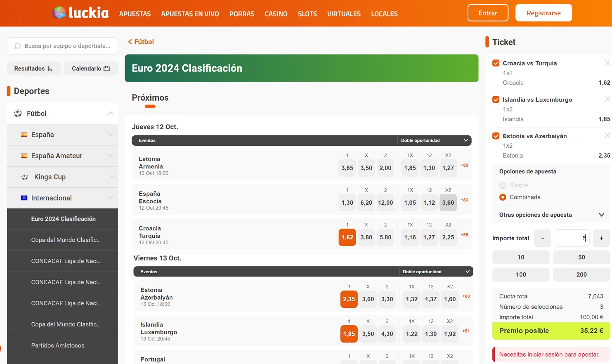The width and height of the screenshot is (612, 364).
Task: Click the España Amateur flag icon
Action: [x=24, y=156]
